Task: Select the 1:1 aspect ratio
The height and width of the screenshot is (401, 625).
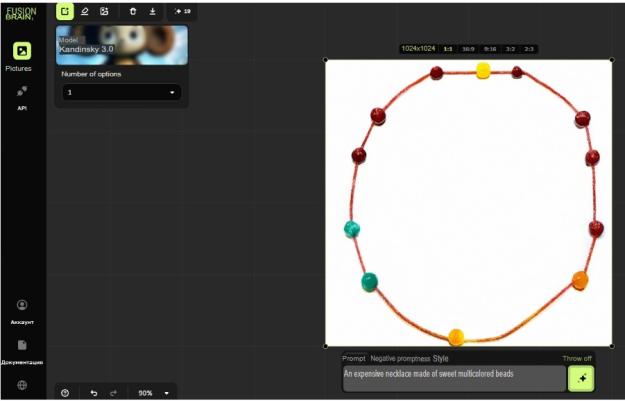Action: pyautogui.click(x=448, y=49)
